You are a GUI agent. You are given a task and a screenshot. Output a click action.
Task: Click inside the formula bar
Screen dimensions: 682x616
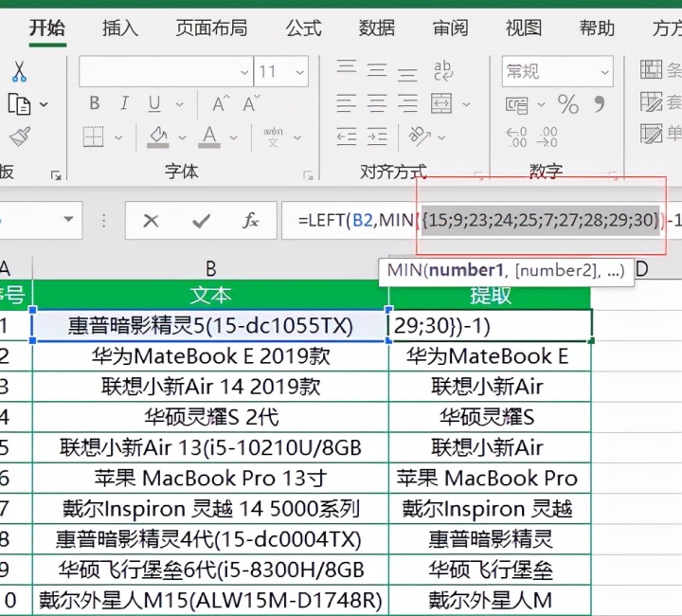tap(481, 221)
